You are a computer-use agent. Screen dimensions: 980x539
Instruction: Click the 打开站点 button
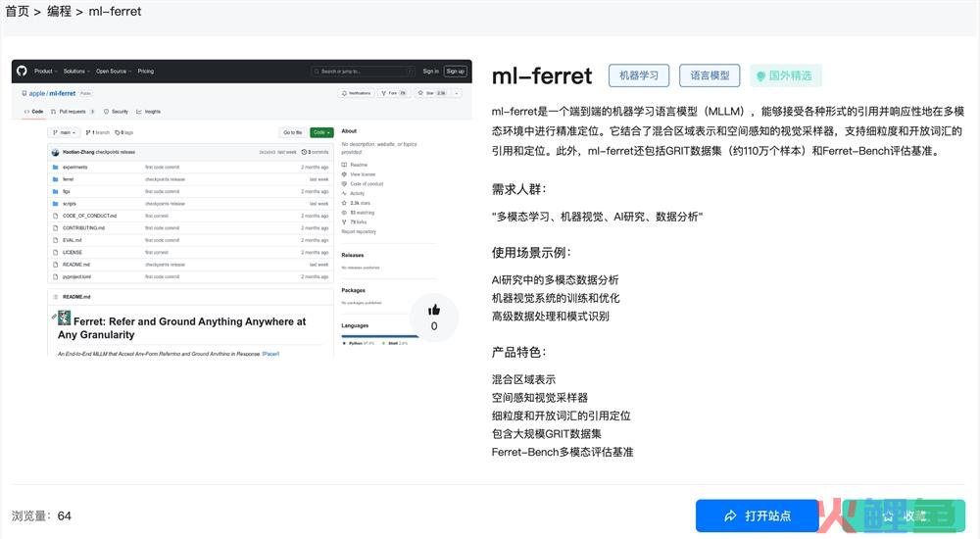point(757,515)
